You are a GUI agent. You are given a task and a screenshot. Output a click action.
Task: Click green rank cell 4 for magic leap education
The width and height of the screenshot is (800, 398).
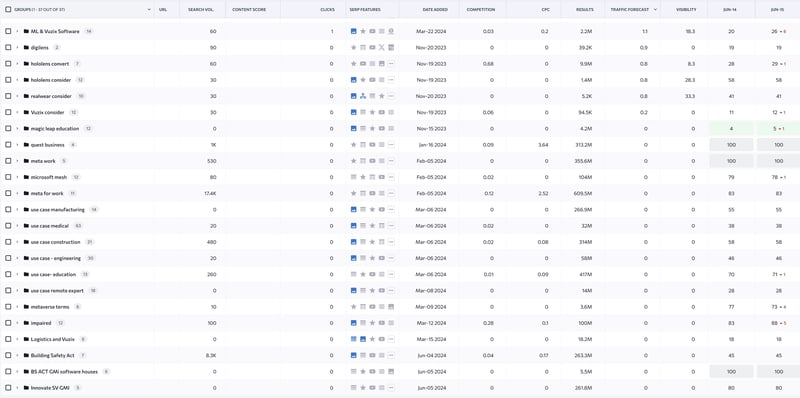pos(731,129)
